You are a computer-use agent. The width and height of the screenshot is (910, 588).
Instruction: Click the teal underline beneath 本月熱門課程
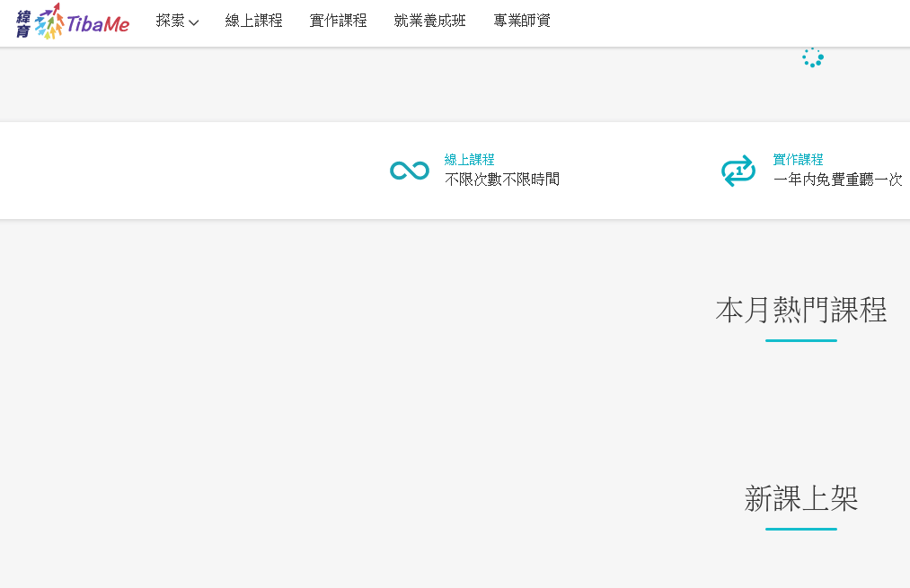click(x=800, y=341)
